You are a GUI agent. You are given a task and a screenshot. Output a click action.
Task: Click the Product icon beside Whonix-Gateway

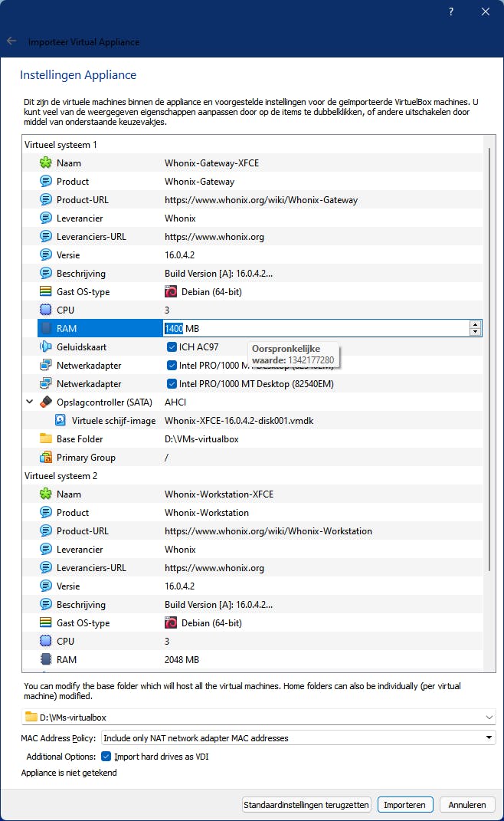point(46,181)
